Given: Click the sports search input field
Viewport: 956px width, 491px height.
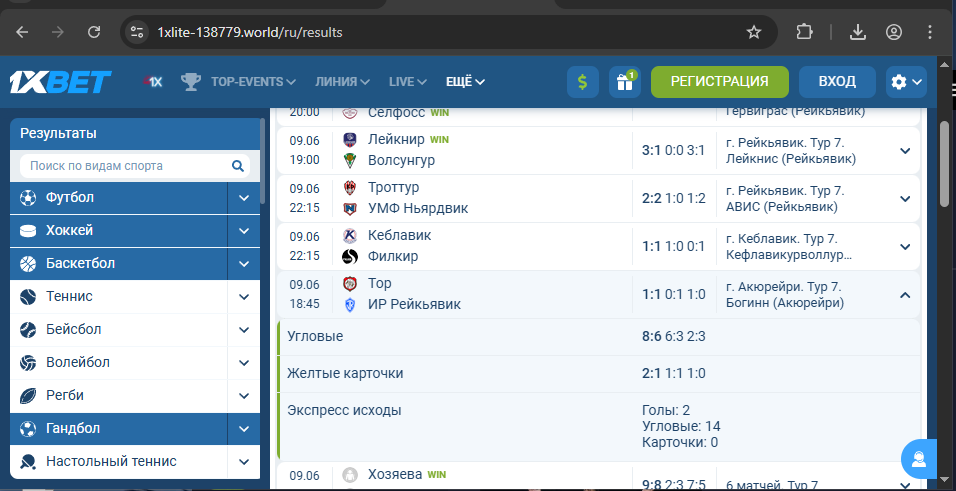Looking at the screenshot, I should coord(125,166).
